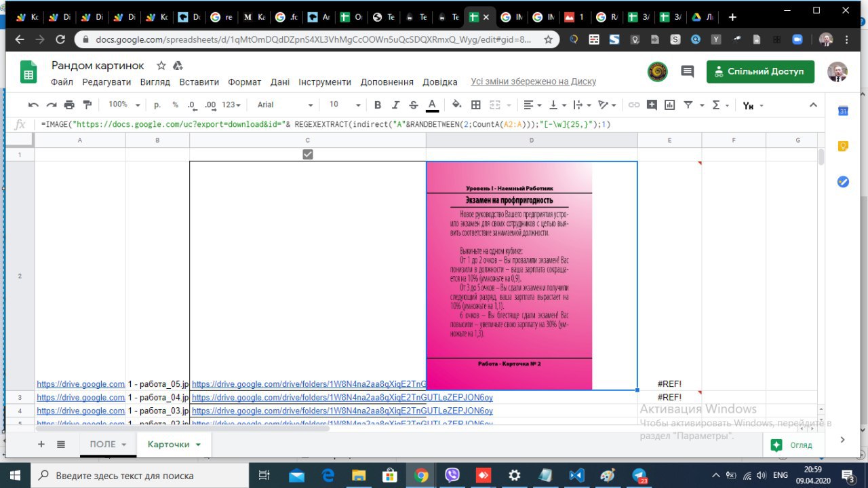Click the Sheets home logo icon
This screenshot has height=488, width=868.
(x=28, y=72)
